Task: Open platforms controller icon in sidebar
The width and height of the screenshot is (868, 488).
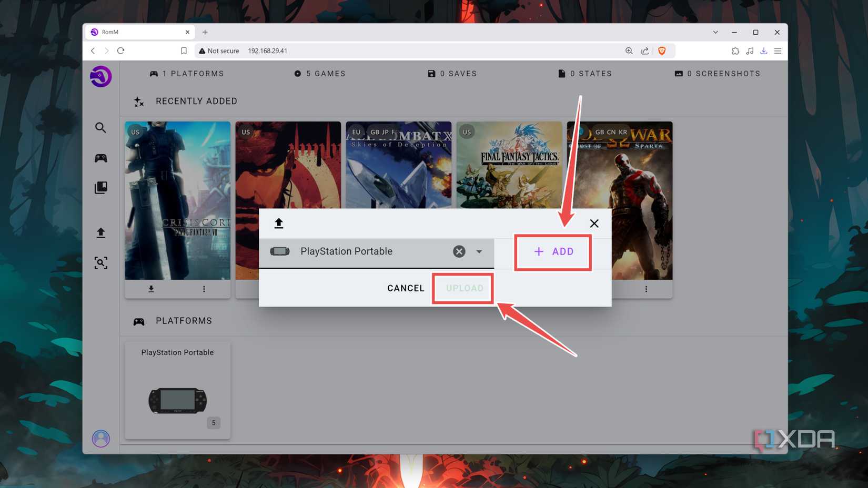Action: pyautogui.click(x=100, y=158)
